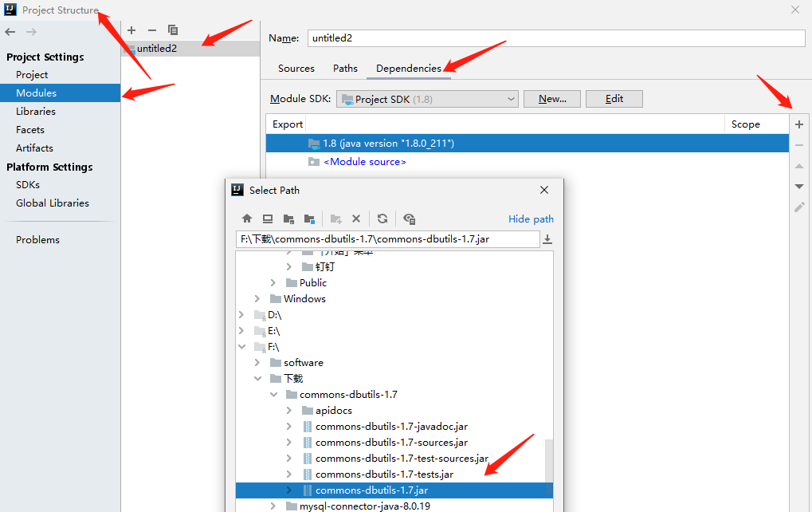
Task: Select the Desktop shortcut icon in Select Path
Action: 268,219
